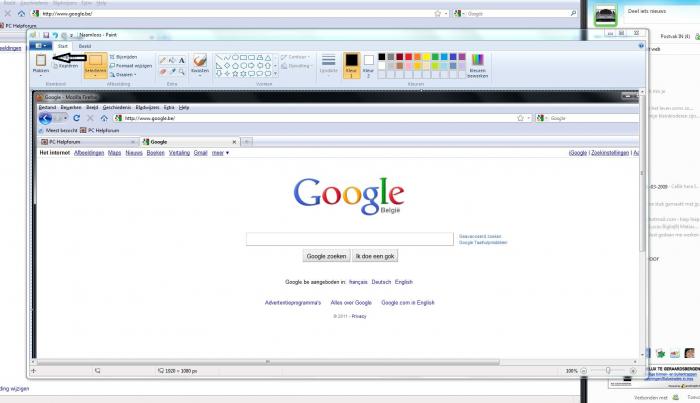700x403 pixels.
Task: Open the PC Helpforum bookmark in the background Firefox window
Action: pos(18,26)
